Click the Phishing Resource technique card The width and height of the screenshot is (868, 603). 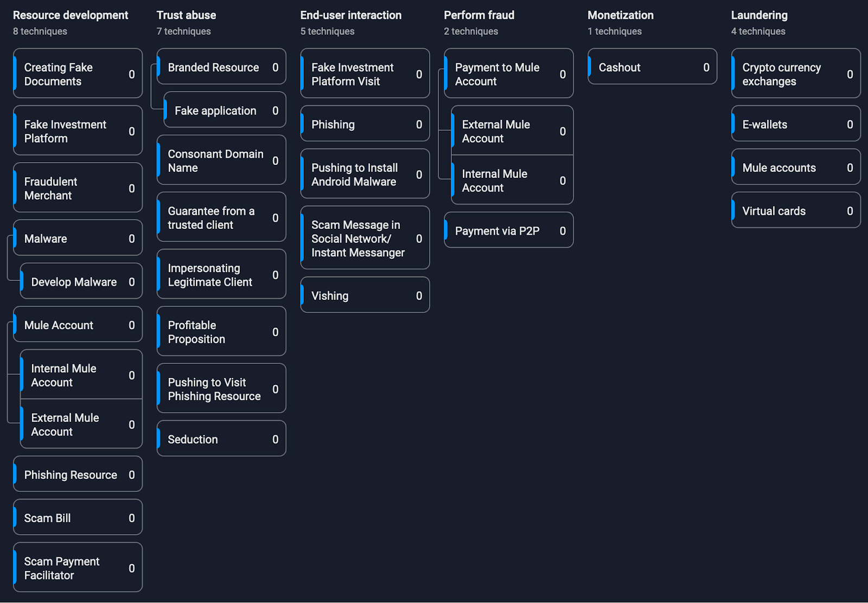(78, 474)
